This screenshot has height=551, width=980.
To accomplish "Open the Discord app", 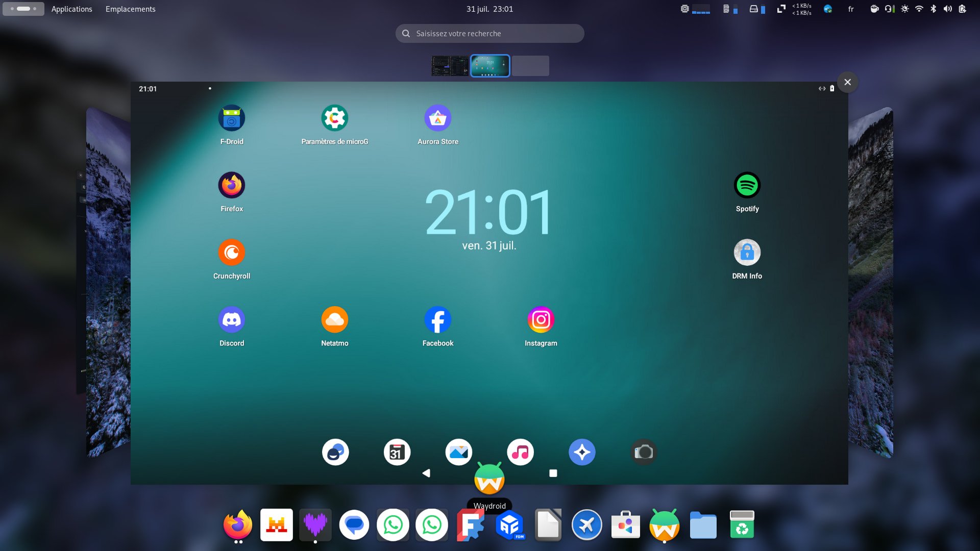I will click(232, 320).
